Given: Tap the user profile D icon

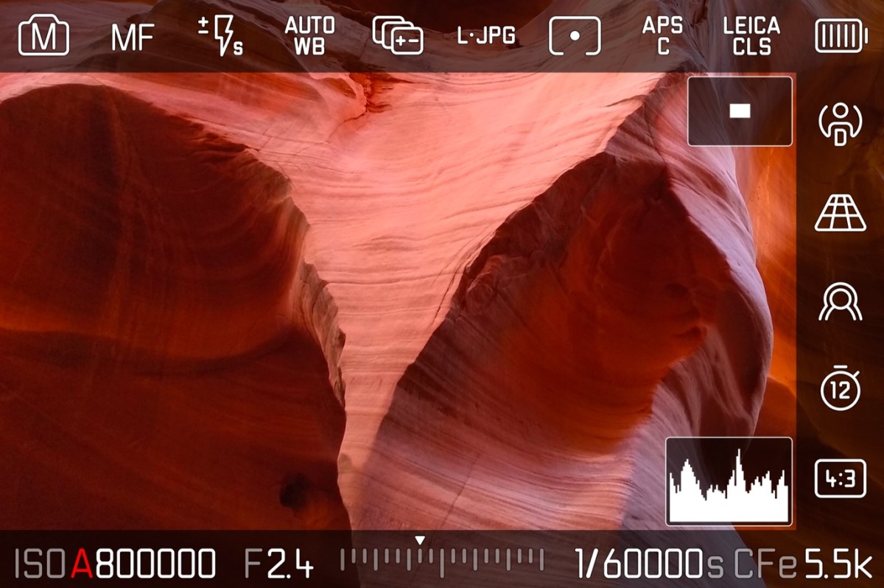Looking at the screenshot, I should pos(841,124).
